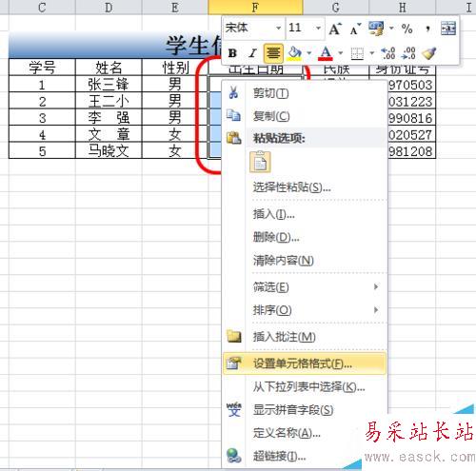The width and height of the screenshot is (476, 471).
Task: Apply the red font color A
Action: 326,53
